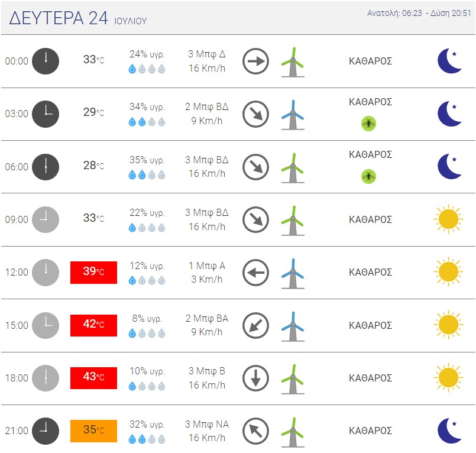Click the wind direction arrow at 00:00
476x453 pixels.
256,61
